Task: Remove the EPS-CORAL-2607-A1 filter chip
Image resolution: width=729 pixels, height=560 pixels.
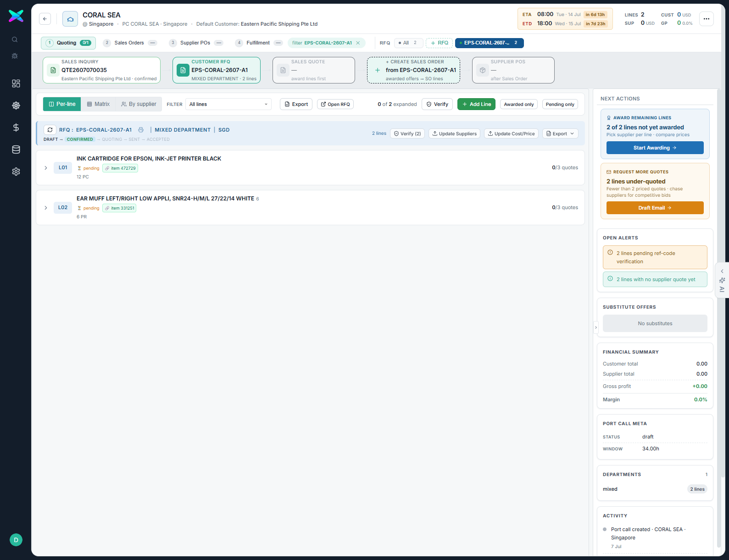Action: 358,43
